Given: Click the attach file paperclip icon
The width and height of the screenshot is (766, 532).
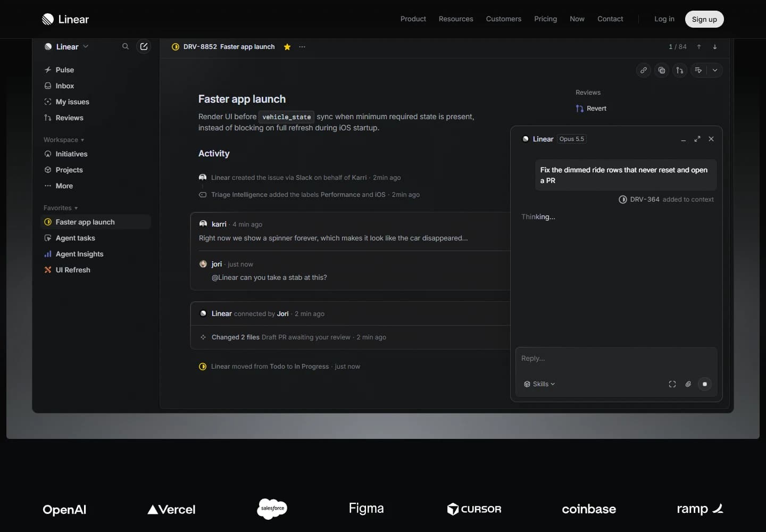Looking at the screenshot, I should click(688, 384).
